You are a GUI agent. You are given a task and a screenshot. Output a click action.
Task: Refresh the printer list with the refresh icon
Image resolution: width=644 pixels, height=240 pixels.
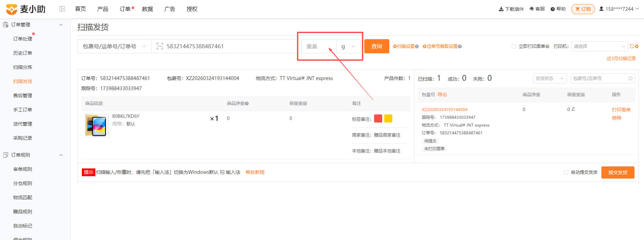[631, 46]
